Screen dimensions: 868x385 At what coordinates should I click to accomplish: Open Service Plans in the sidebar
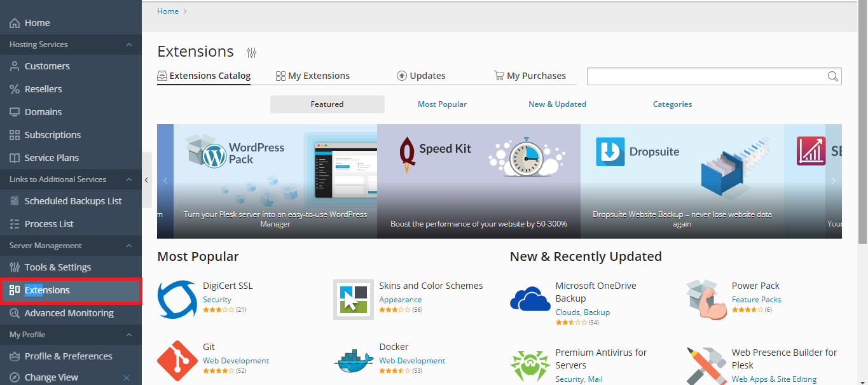click(x=71, y=158)
